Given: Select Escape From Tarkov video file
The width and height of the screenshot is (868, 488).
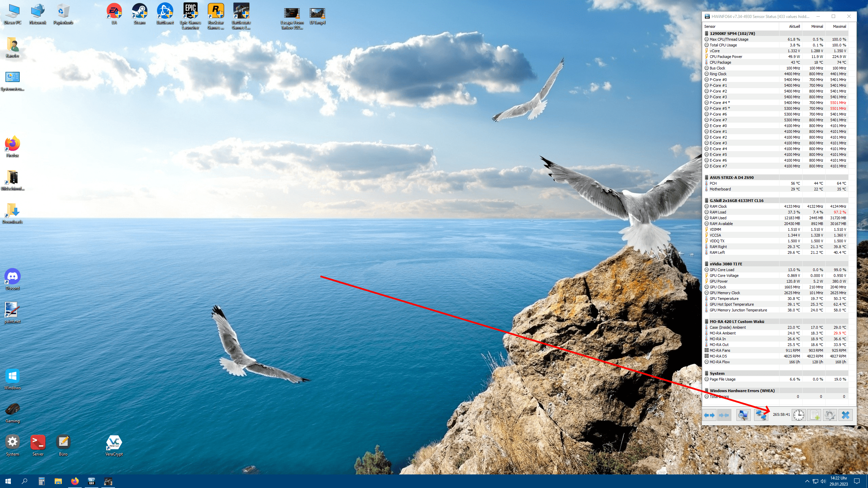Looking at the screenshot, I should point(292,19).
